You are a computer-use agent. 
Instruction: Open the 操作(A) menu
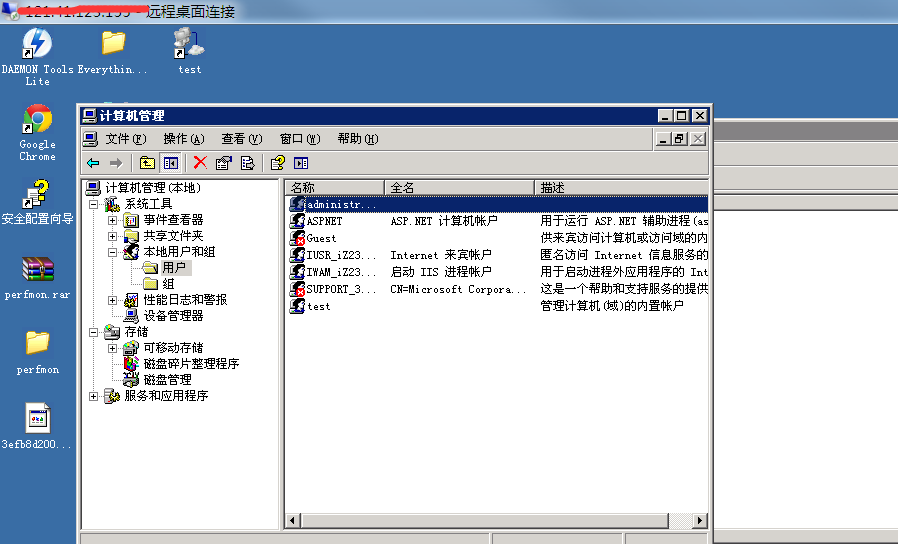(x=183, y=139)
